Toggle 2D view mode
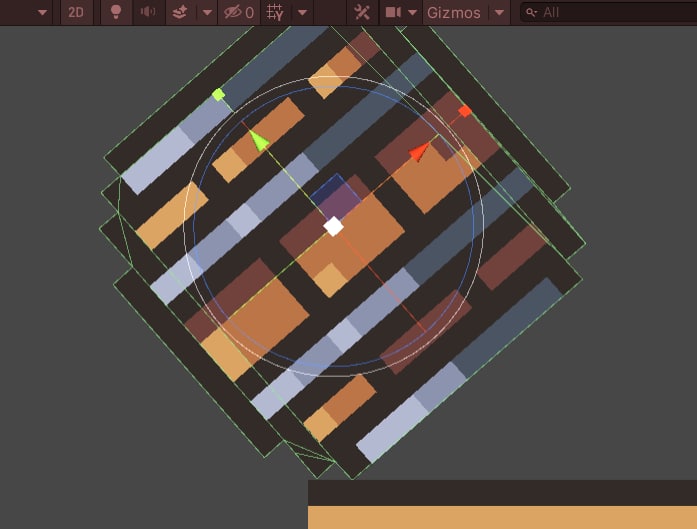This screenshot has width=697, height=529. [76, 12]
